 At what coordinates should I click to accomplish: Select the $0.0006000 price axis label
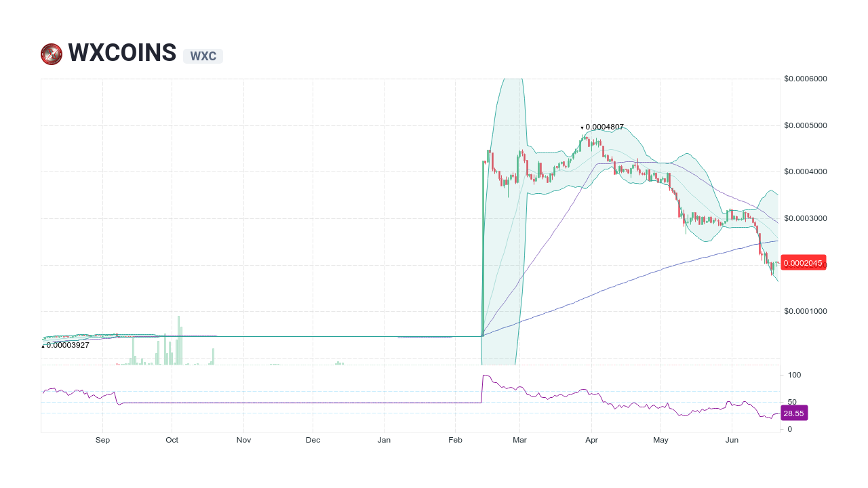coord(805,79)
